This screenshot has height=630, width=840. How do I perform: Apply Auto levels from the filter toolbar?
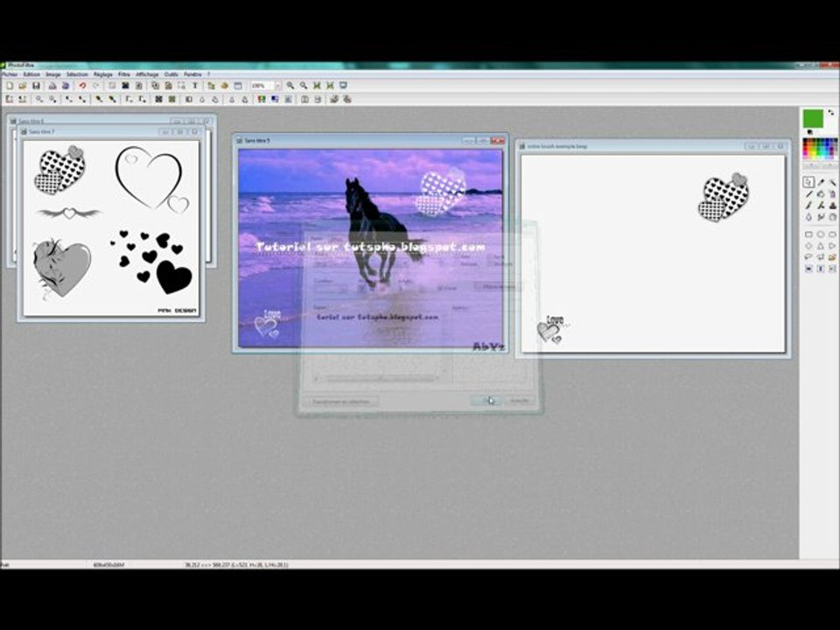[10, 99]
